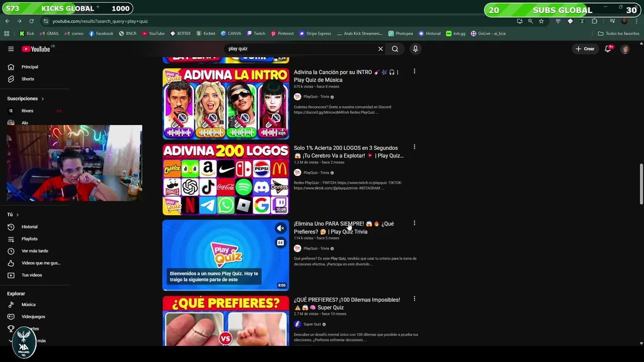Reload the page with the refresh icon
The image size is (644, 362).
(31, 21)
